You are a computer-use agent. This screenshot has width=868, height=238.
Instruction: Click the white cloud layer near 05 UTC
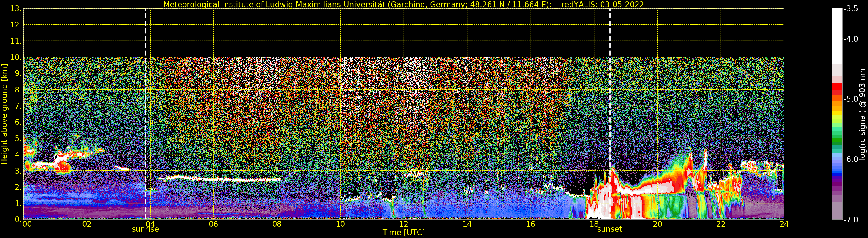click(x=219, y=178)
